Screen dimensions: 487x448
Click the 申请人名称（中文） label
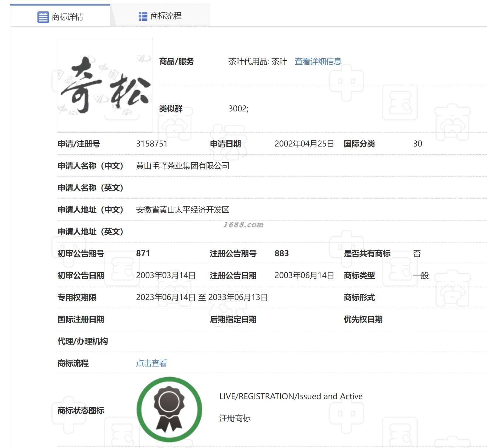tap(90, 166)
